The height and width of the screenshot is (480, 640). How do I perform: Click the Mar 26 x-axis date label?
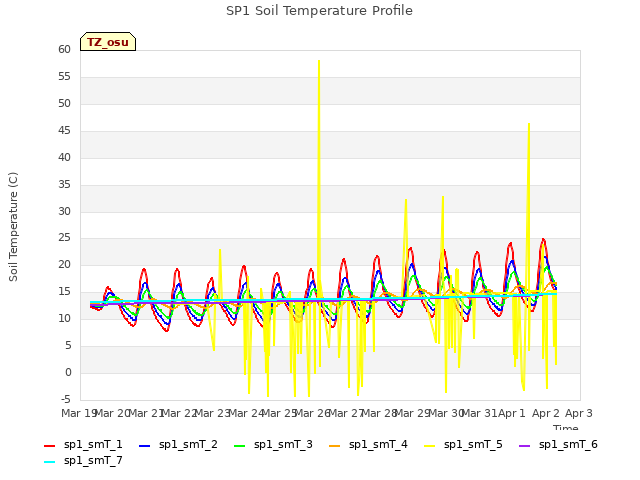(312, 413)
